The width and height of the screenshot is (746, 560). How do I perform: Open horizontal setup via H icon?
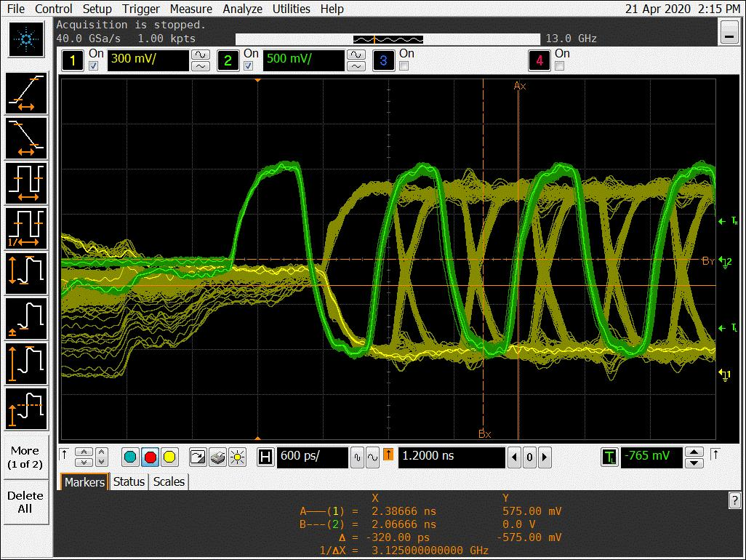(265, 457)
